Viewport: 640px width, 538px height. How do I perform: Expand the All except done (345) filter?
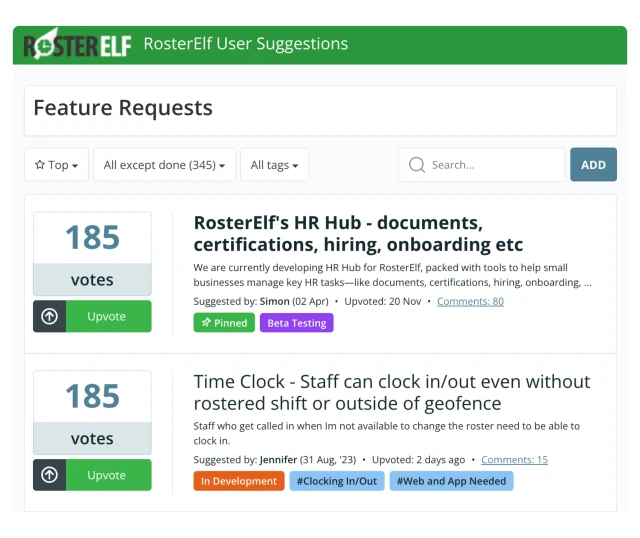(x=164, y=165)
